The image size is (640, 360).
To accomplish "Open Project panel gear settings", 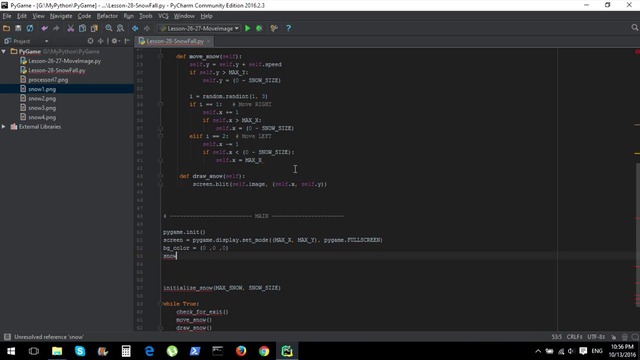I will pyautogui.click(x=115, y=41).
